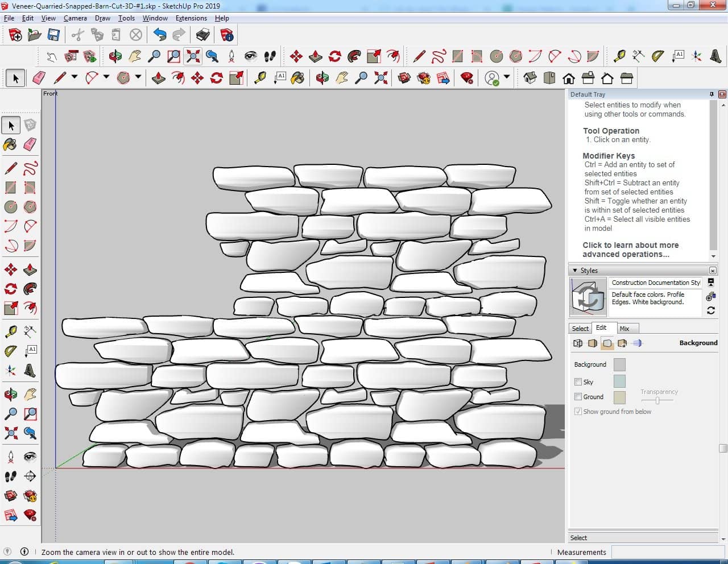The height and width of the screenshot is (564, 728).
Task: Open the Extensions menu
Action: click(x=191, y=18)
